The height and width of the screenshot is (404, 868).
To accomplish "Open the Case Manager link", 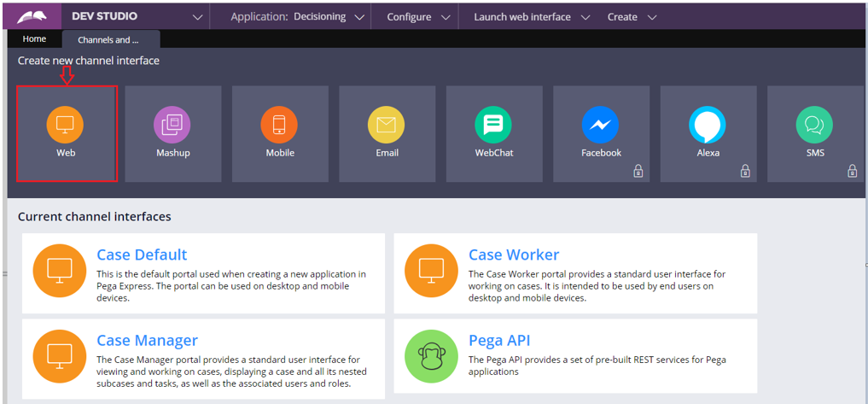I will [x=148, y=340].
